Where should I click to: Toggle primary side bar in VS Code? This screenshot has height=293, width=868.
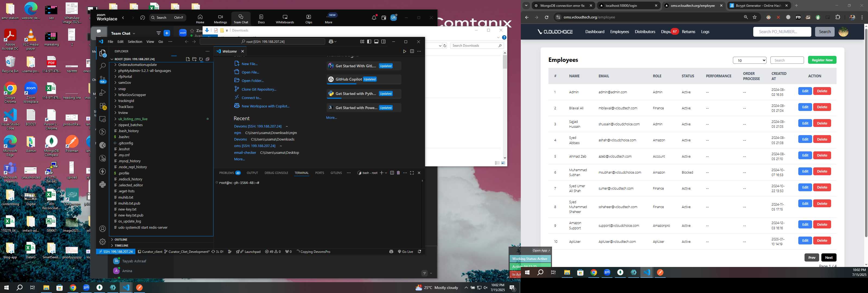[369, 42]
